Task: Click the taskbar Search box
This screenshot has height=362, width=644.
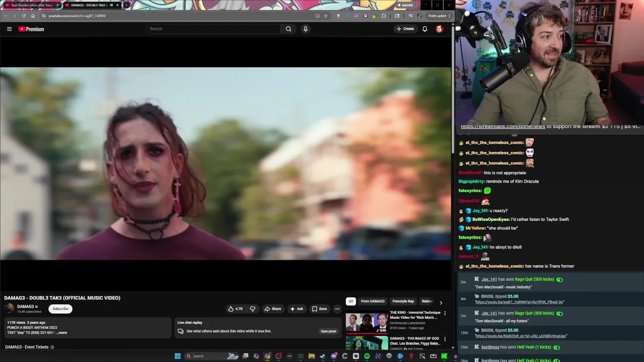Action: point(211,356)
